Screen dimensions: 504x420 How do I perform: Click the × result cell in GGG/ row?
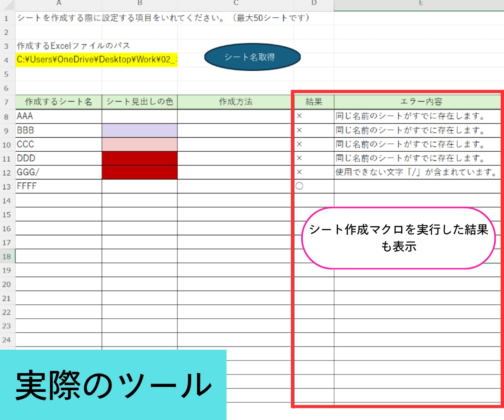(x=314, y=172)
